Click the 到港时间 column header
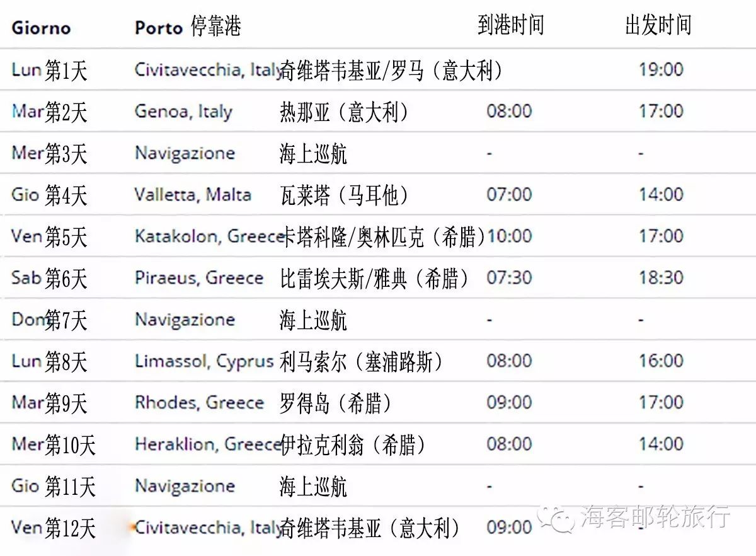Viewport: 756px width, 556px height. [510, 26]
